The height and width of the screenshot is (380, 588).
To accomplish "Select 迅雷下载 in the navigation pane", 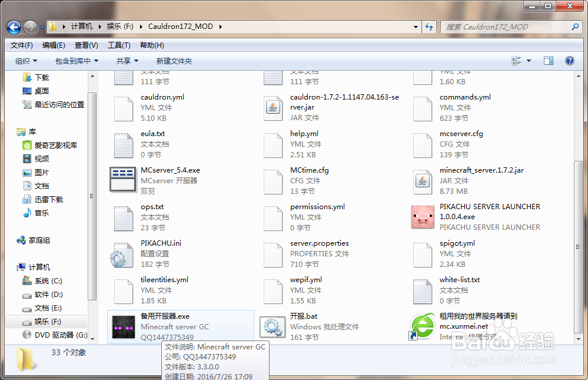I will (x=49, y=199).
